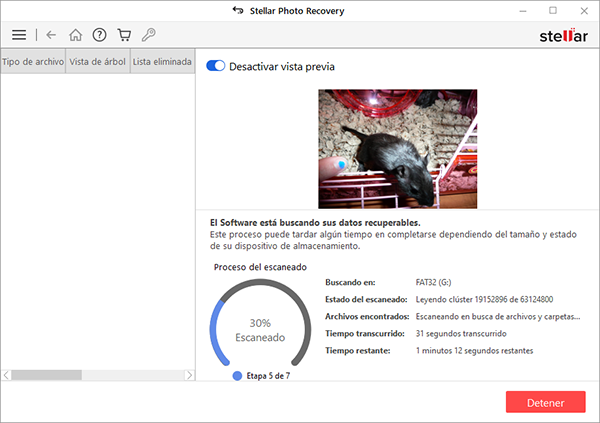Click El Software está buscando heading
Screen dimensions: 600x423
315,223
